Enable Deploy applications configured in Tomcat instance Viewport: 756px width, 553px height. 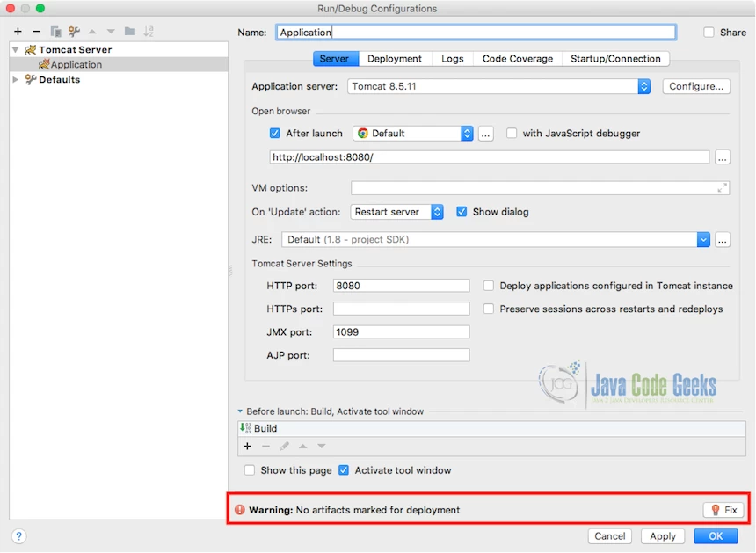[489, 286]
